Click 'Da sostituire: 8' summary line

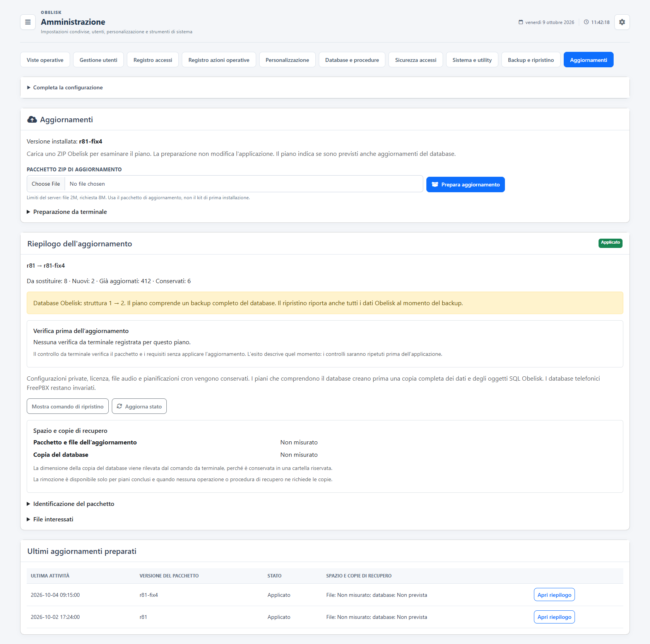point(109,281)
